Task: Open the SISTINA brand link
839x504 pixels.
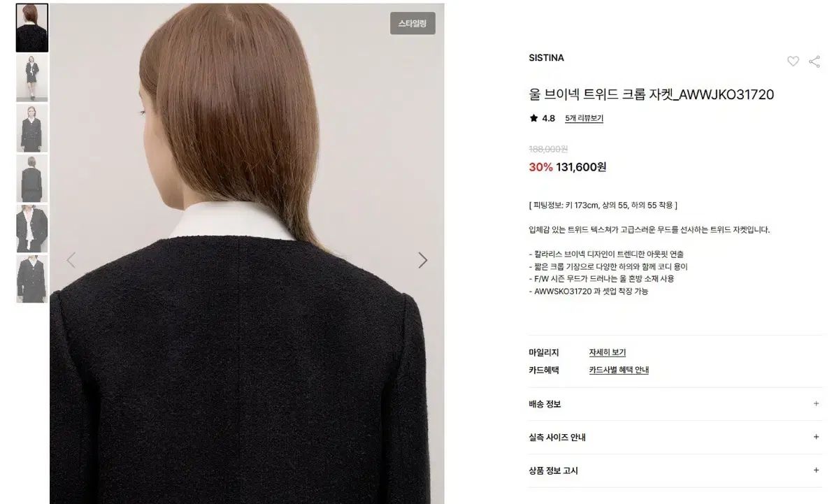Action: [x=546, y=58]
